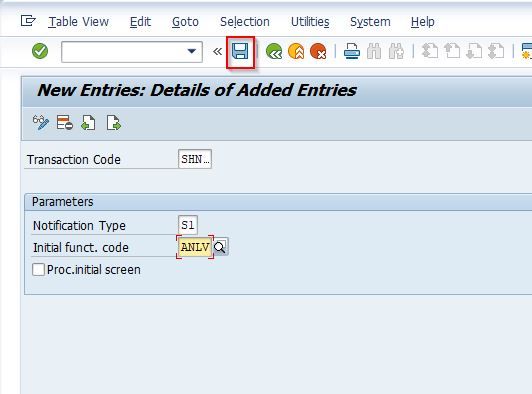Open the Utilities menu
The width and height of the screenshot is (532, 394).
[x=310, y=22]
